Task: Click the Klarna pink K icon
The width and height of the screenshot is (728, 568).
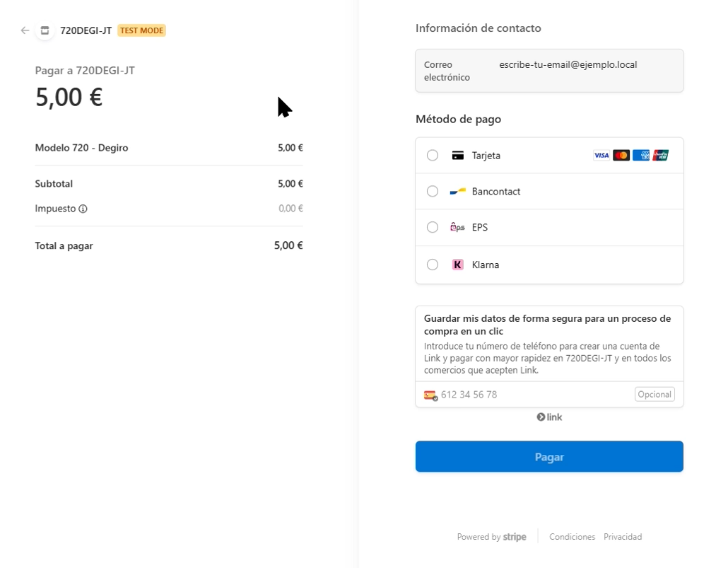Action: tap(458, 265)
